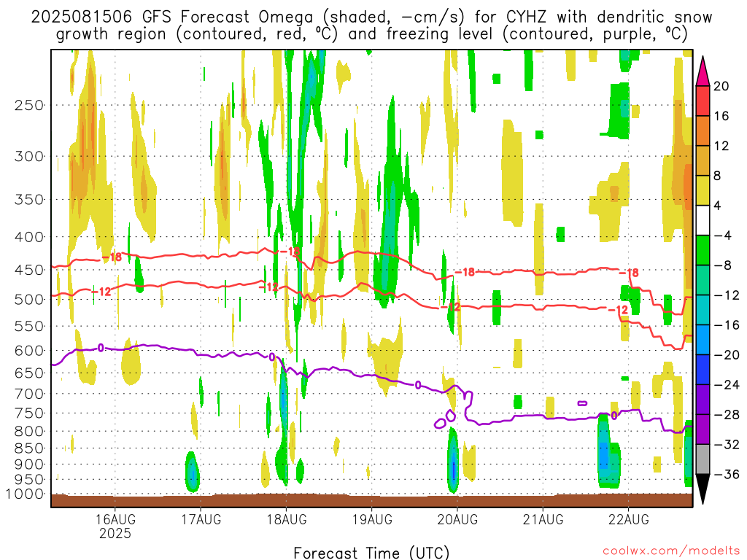The height and width of the screenshot is (560, 747).
Task: Click the 19AUG time axis label
Action: click(x=372, y=519)
